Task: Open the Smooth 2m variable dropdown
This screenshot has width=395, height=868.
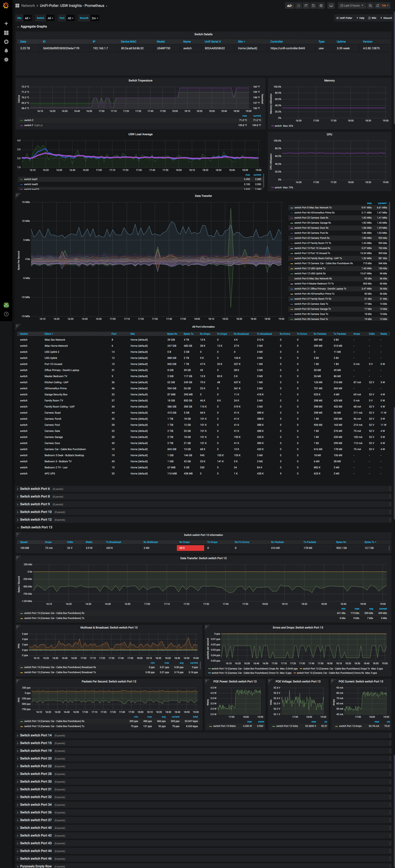Action: (x=95, y=18)
